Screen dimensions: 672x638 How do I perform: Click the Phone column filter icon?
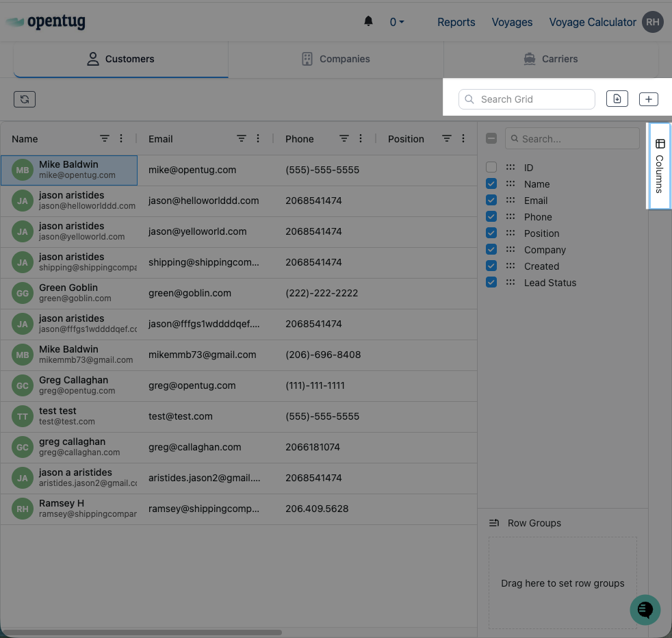(344, 138)
